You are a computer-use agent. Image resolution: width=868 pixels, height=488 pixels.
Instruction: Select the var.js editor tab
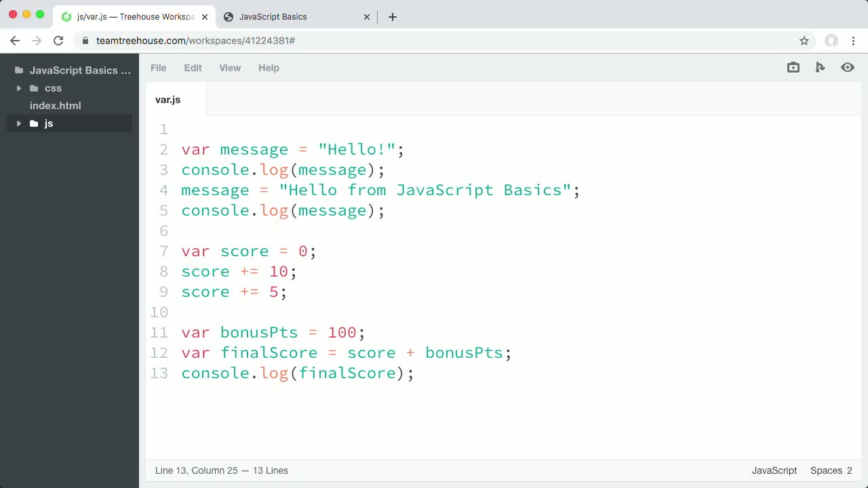coord(167,99)
